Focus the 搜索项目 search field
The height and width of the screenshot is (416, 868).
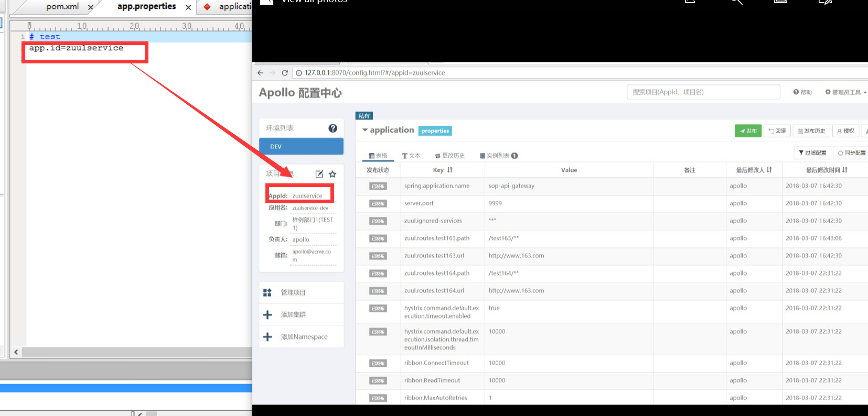click(x=703, y=92)
